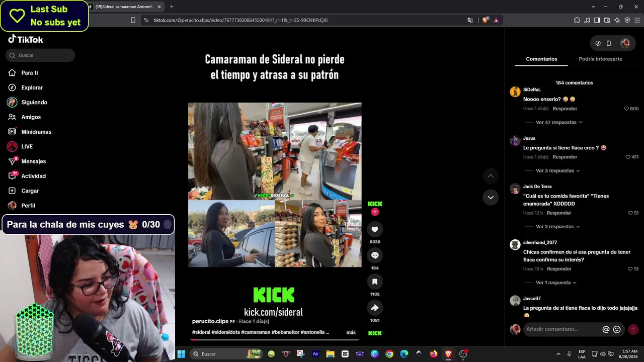The width and height of the screenshot is (644, 362).
Task: Open After Effects from the taskbar
Action: (x=315, y=354)
